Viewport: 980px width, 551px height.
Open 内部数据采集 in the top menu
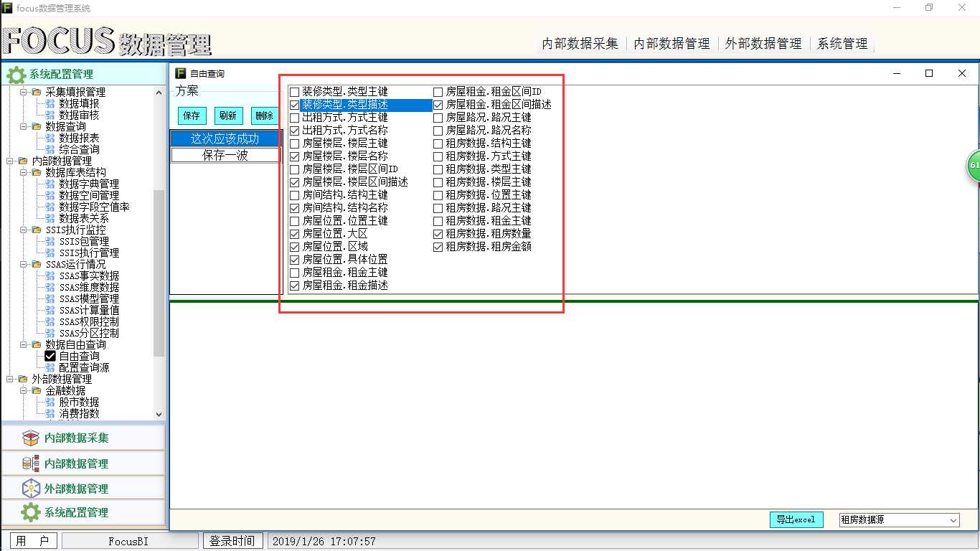tap(580, 44)
